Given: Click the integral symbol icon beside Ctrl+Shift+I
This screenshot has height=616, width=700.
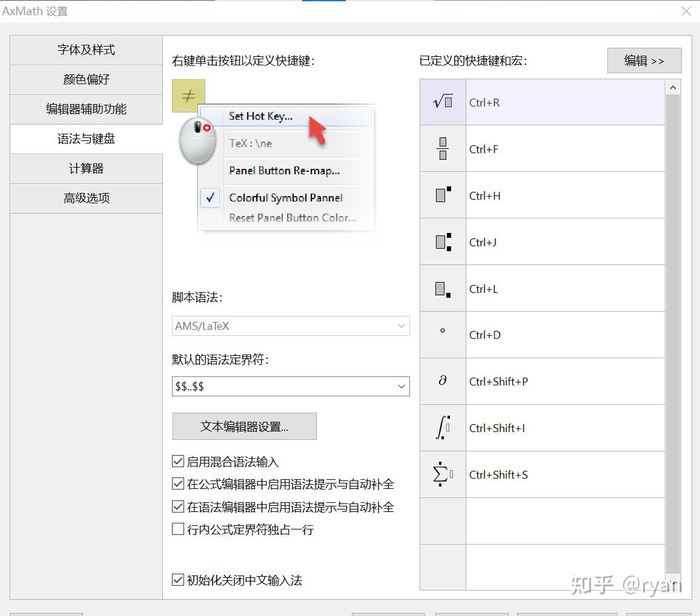Looking at the screenshot, I should (x=442, y=428).
